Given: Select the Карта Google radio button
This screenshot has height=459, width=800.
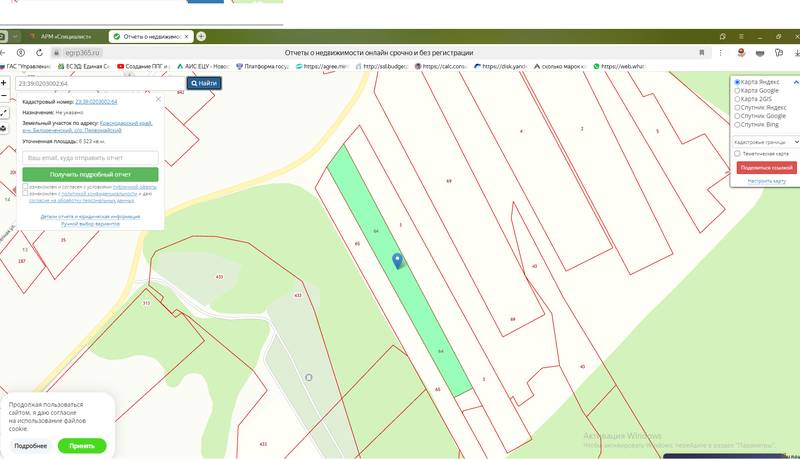Looking at the screenshot, I should coord(738,91).
